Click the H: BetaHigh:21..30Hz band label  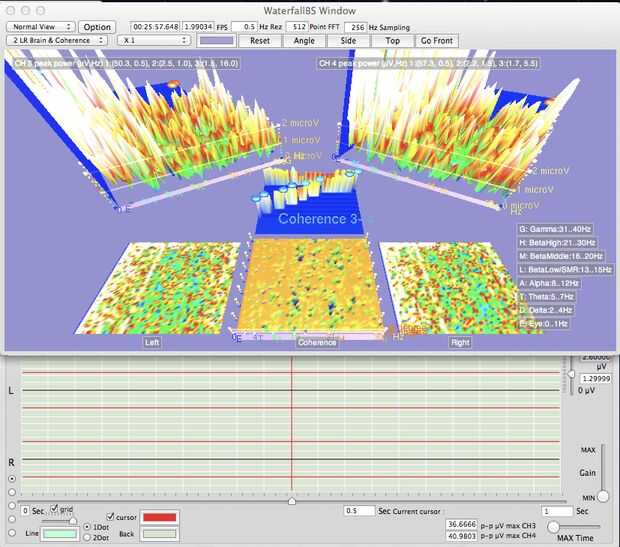coord(557,242)
